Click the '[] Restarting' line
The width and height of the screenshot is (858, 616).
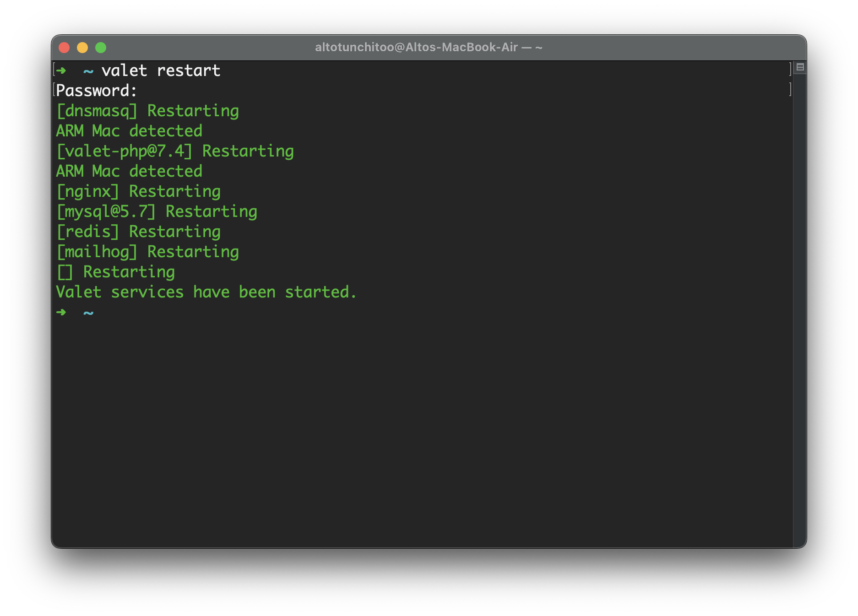[x=115, y=272]
